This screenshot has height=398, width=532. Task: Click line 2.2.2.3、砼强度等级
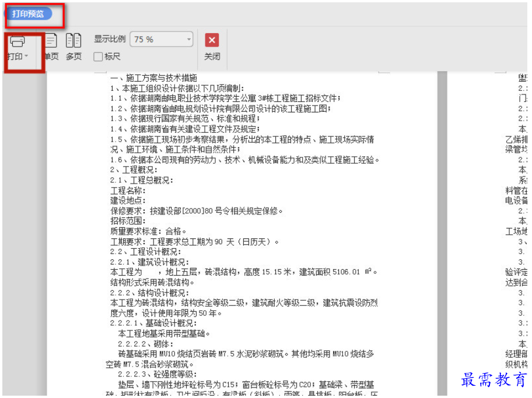tap(157, 375)
